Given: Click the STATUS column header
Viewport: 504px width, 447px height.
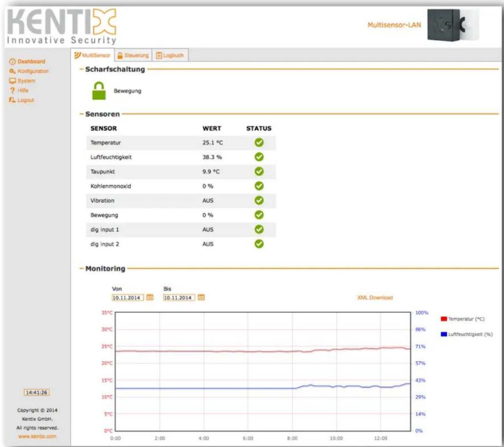Looking at the screenshot, I should click(x=259, y=128).
